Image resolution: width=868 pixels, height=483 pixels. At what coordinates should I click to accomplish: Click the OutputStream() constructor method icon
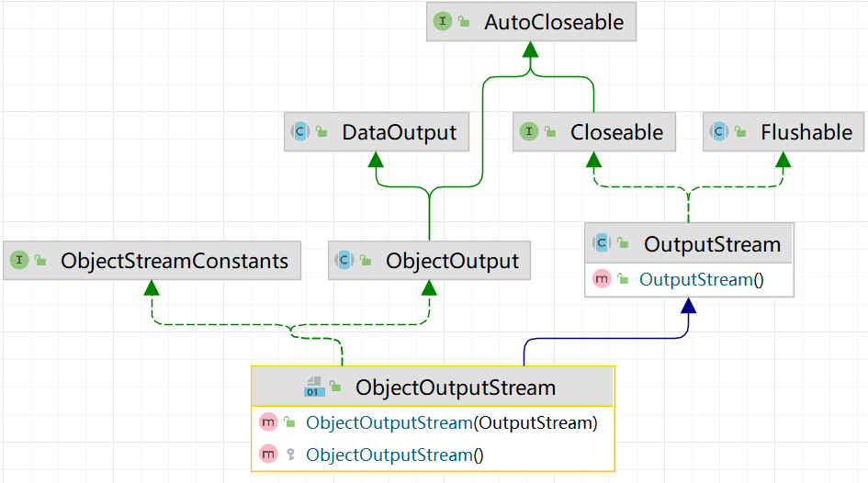[x=603, y=279]
